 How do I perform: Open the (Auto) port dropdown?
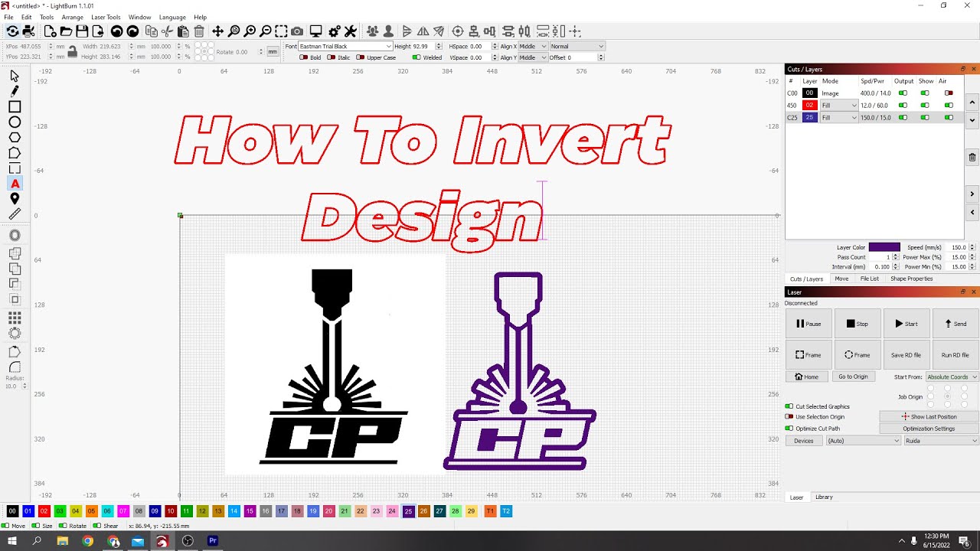tap(863, 441)
